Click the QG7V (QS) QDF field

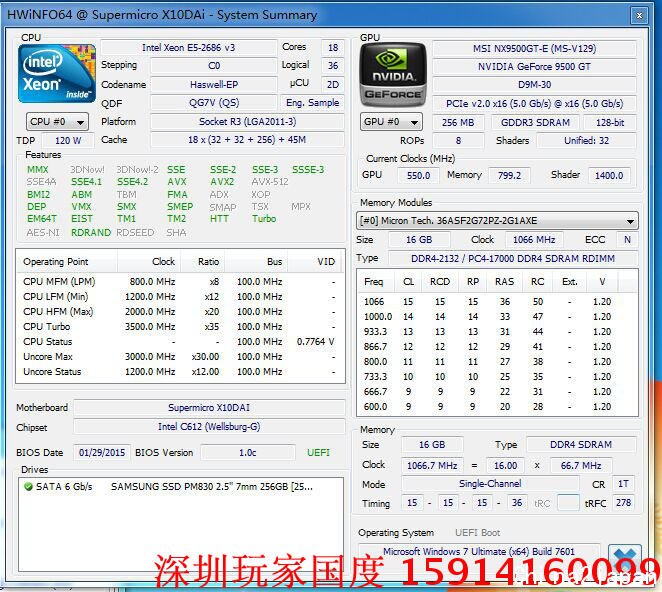coord(214,103)
